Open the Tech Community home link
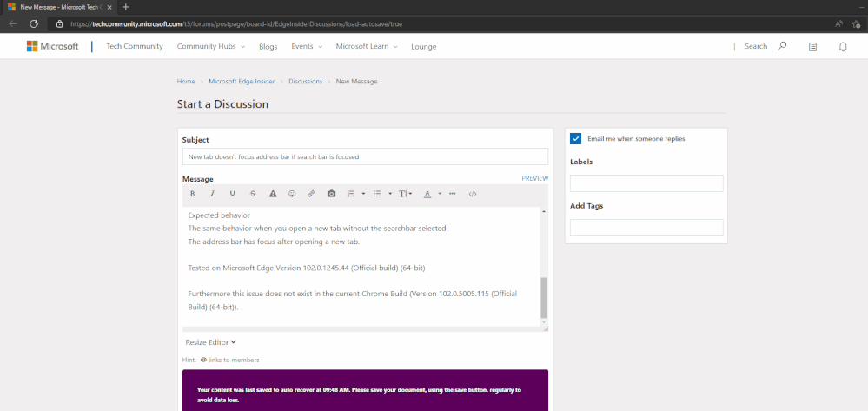Viewport: 868px width, 411px height. point(135,47)
